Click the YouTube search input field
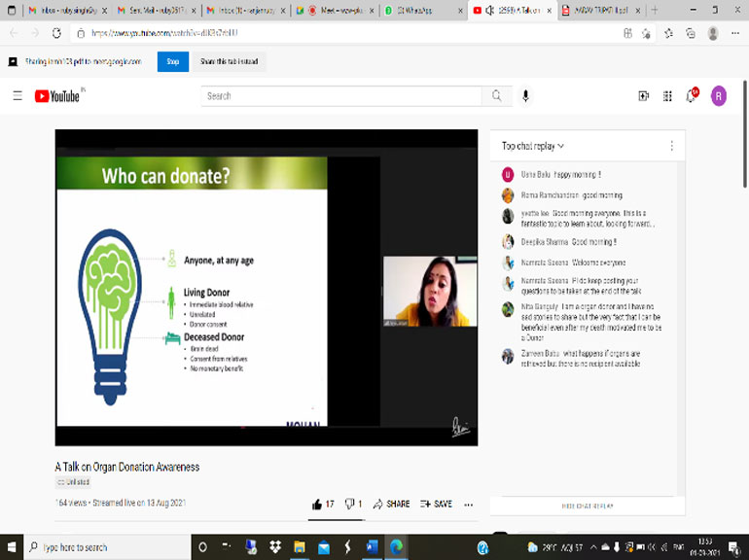Viewport: 749px width, 560px height. [x=340, y=96]
